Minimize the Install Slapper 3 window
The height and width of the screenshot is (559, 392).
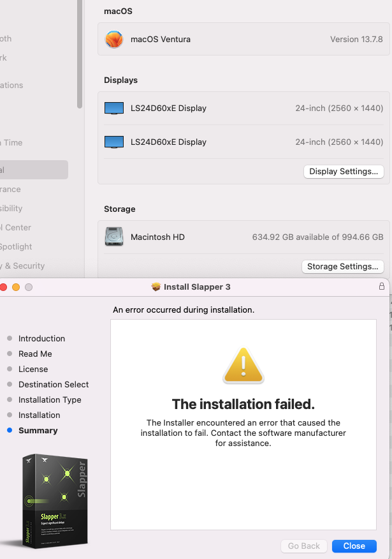click(16, 287)
